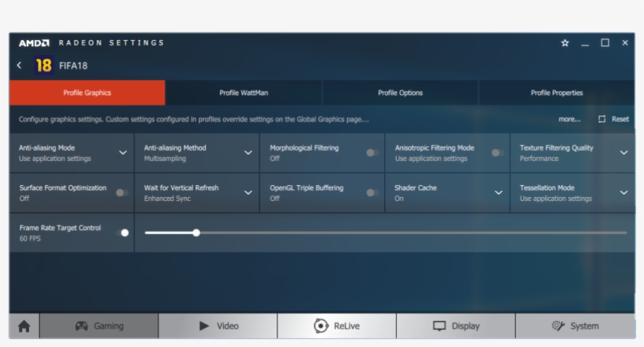Click the FIFA18 profile title text
Screen dimensions: 644x347
tap(73, 66)
